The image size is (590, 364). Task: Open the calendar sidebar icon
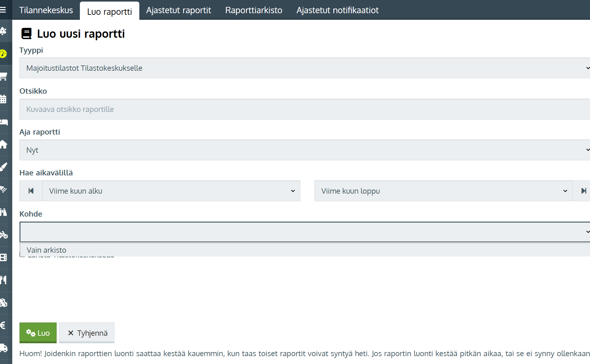pyautogui.click(x=3, y=99)
